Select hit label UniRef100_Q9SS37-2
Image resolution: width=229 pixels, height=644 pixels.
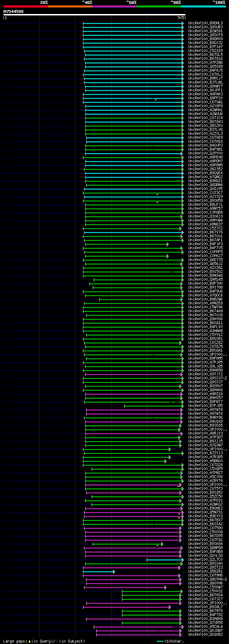[x=208, y=378]
